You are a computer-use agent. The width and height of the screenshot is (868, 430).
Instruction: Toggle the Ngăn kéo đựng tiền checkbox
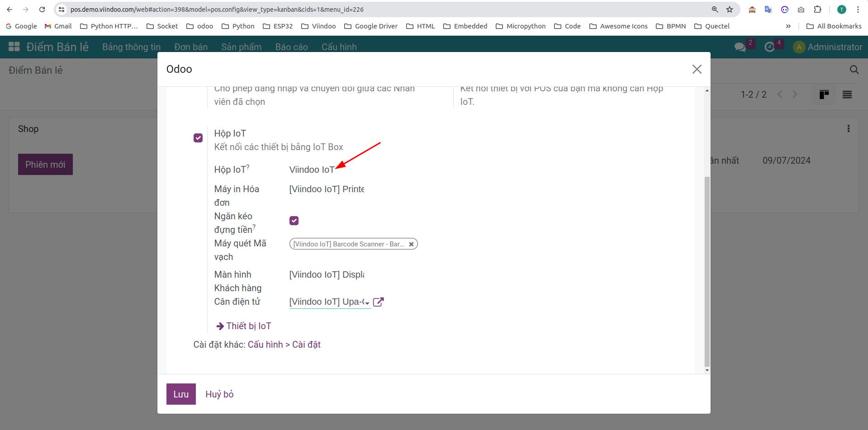(294, 221)
